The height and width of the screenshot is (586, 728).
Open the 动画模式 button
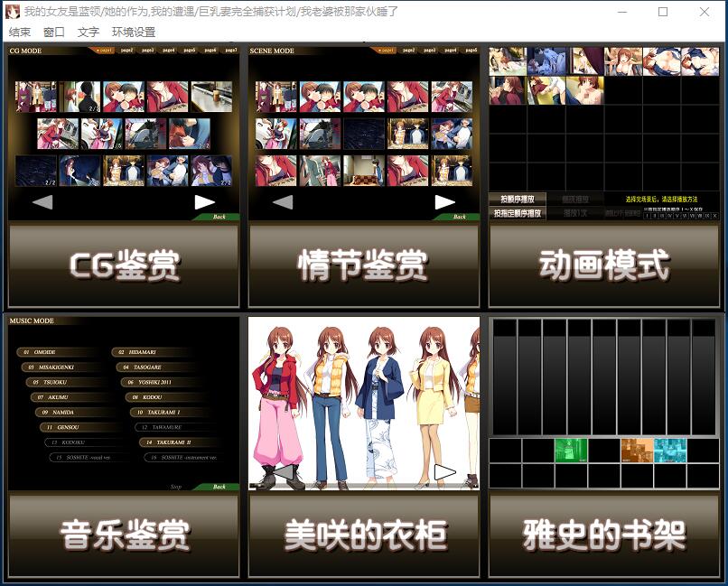click(x=604, y=265)
